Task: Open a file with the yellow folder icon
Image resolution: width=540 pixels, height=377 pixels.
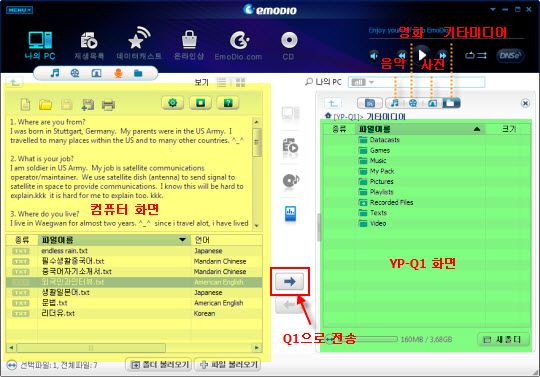Action: pos(45,104)
